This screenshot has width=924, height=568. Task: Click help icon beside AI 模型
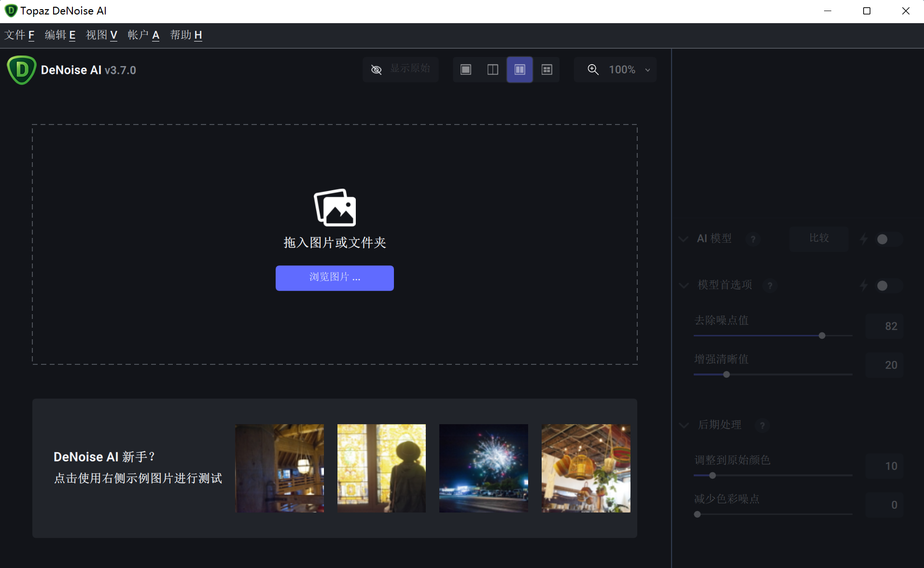click(753, 239)
